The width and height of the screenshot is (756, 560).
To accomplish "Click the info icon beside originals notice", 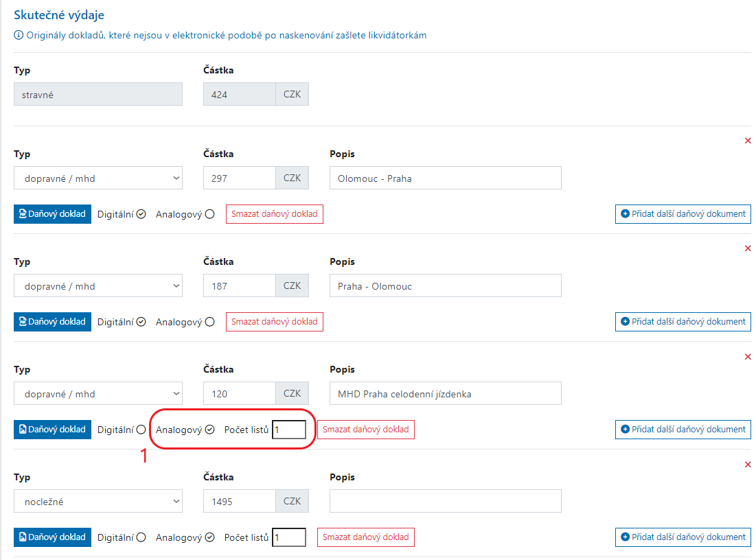I will [19, 35].
